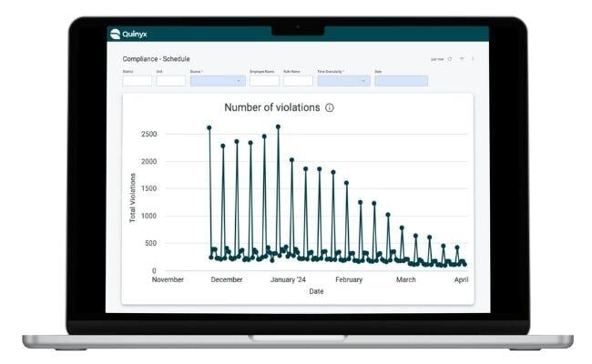Open the filter icon in the dashboard header

pyautogui.click(x=462, y=59)
